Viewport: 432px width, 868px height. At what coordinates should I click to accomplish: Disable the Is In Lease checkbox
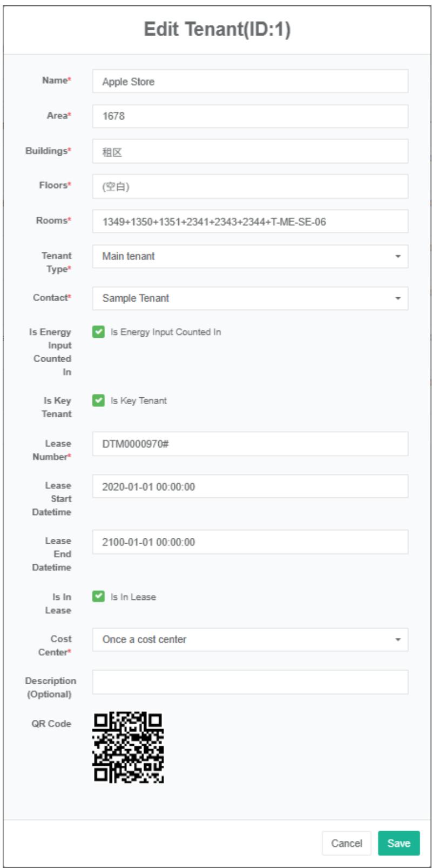(98, 597)
